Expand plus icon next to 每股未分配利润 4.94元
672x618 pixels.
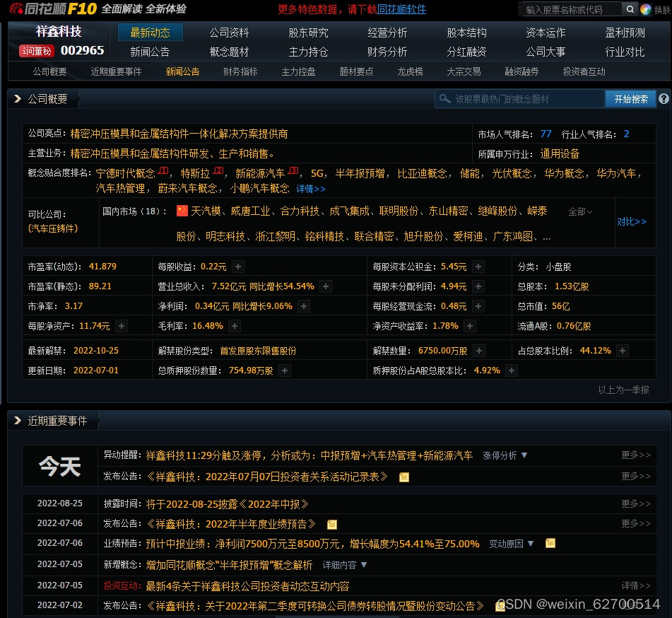478,286
